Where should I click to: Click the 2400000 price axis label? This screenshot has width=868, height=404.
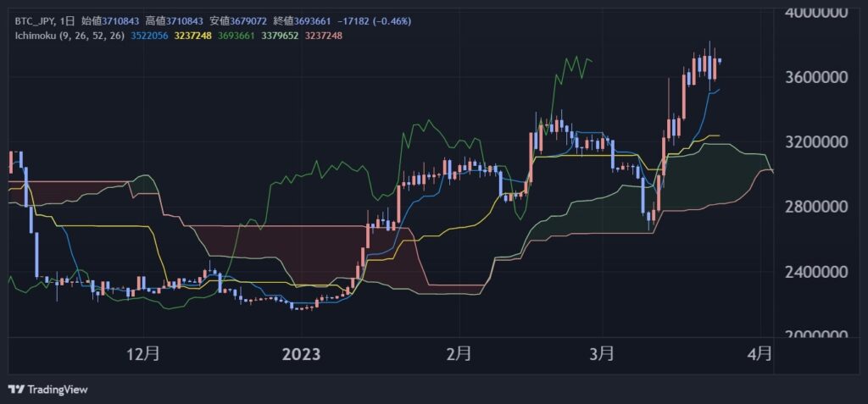(x=816, y=272)
